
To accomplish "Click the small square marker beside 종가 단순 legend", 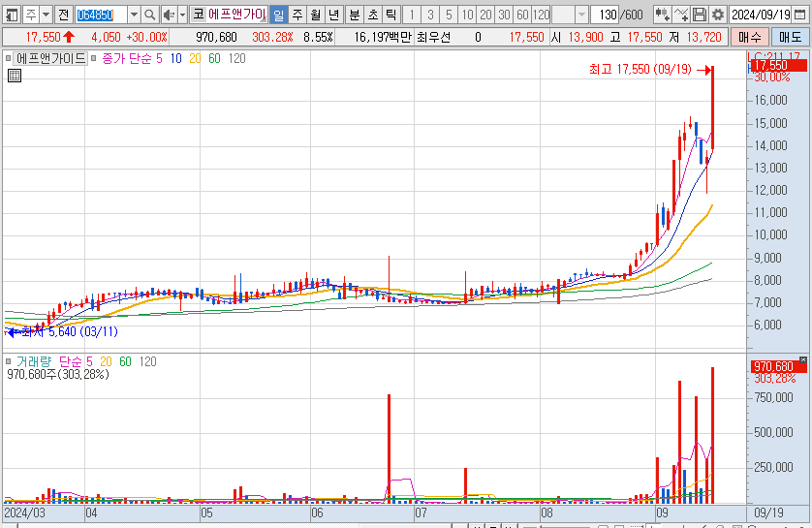I will (93, 58).
